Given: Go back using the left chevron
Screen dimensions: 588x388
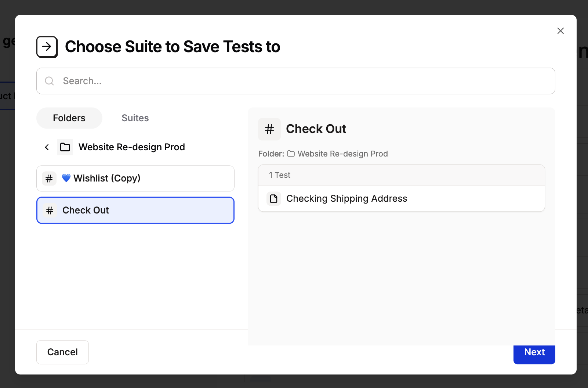Looking at the screenshot, I should [47, 147].
